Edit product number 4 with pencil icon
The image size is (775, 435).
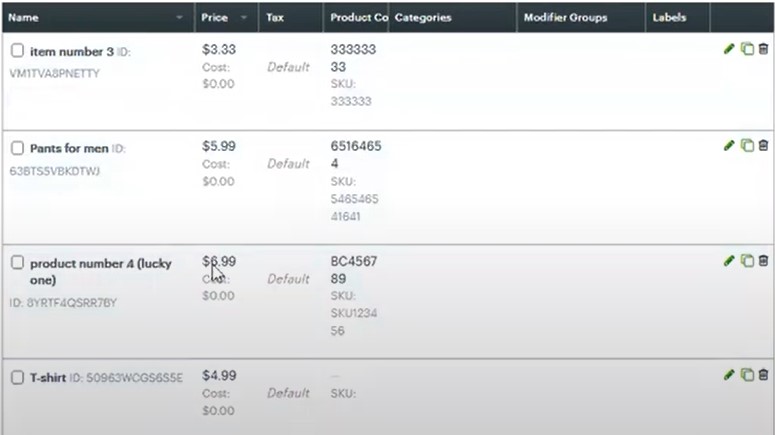(729, 261)
